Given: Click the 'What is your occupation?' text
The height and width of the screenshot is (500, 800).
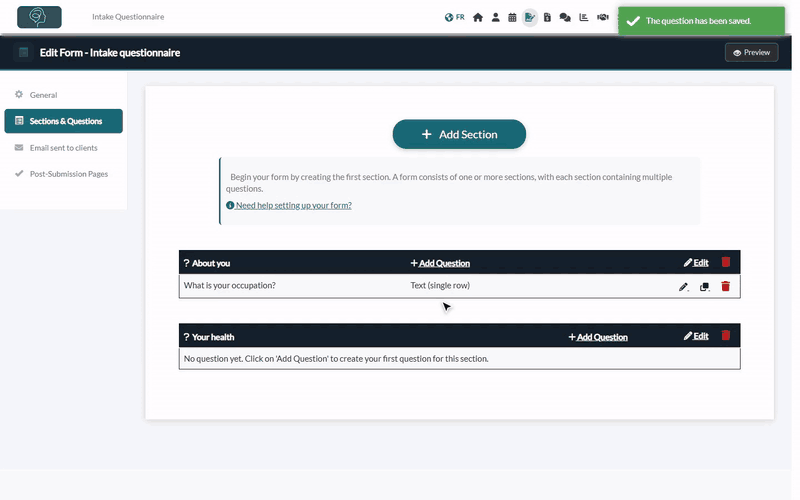Looking at the screenshot, I should (x=230, y=286).
